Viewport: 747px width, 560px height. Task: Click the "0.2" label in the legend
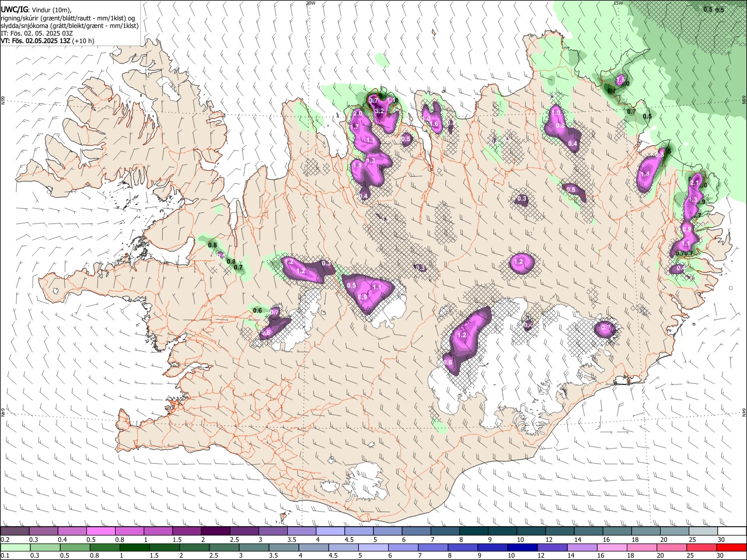point(5,540)
